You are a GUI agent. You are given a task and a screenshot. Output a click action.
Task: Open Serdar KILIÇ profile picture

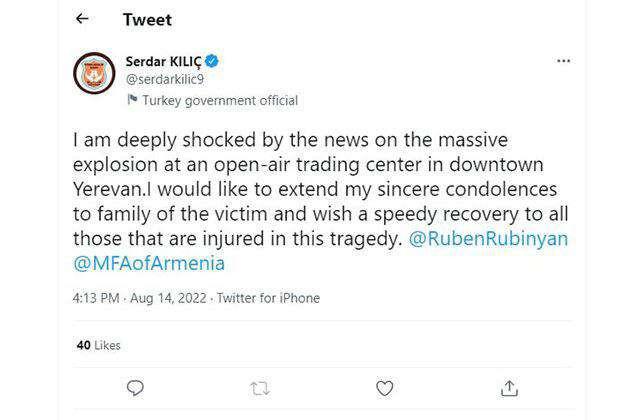[x=94, y=73]
